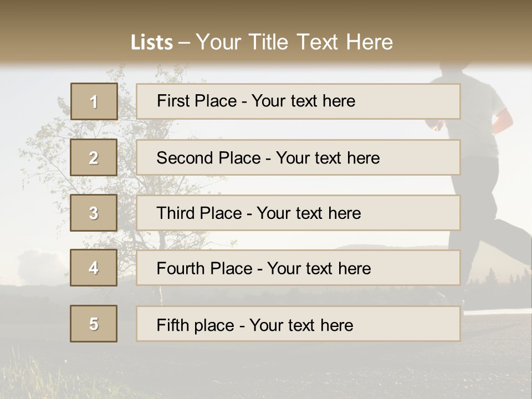Select the Fifth place text box
The image size is (532, 399).
tap(298, 324)
